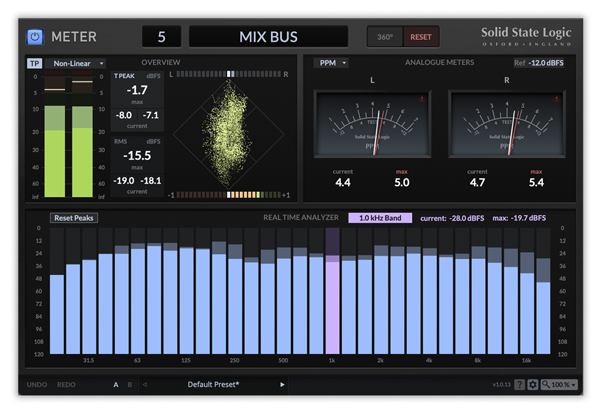Image resolution: width=600 pixels, height=415 pixels.
Task: Click the MIX BUS track name field
Action: click(x=268, y=37)
